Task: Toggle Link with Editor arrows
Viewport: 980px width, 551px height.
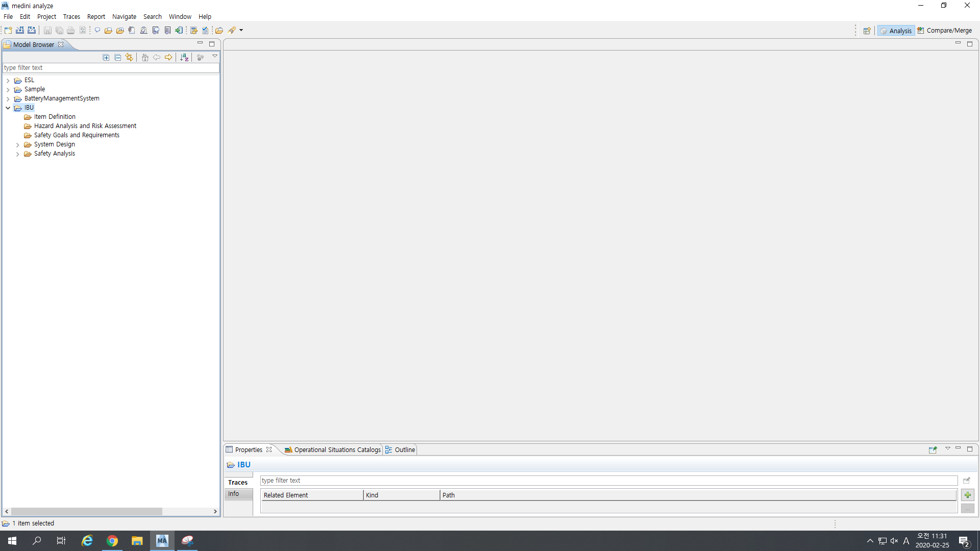Action: (129, 57)
